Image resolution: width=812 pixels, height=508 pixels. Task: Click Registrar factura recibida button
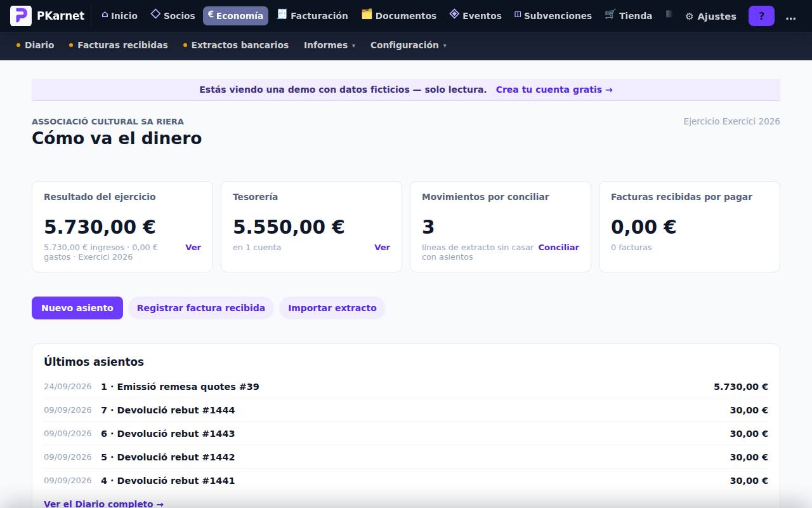tap(201, 308)
